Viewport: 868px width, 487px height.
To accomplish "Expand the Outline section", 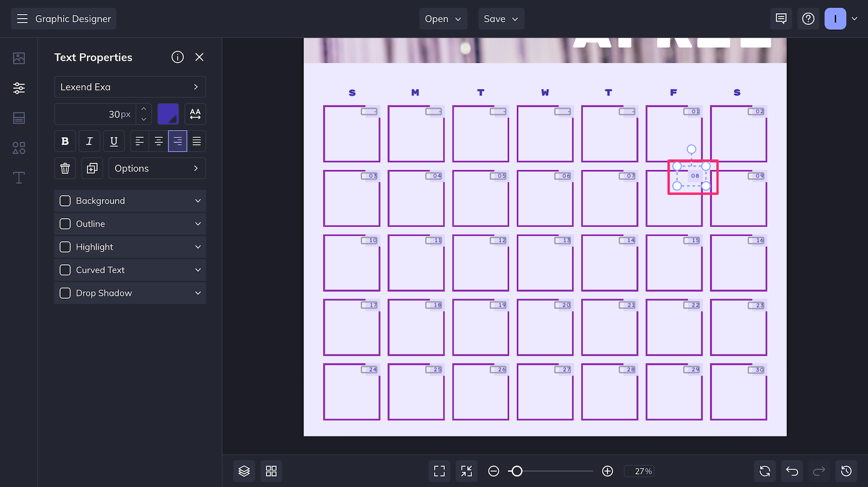I will [x=198, y=224].
